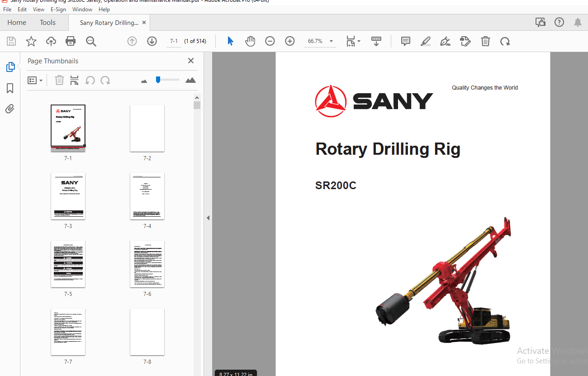Open the Bookmarks sidebar panel
588x376 pixels.
[x=10, y=88]
